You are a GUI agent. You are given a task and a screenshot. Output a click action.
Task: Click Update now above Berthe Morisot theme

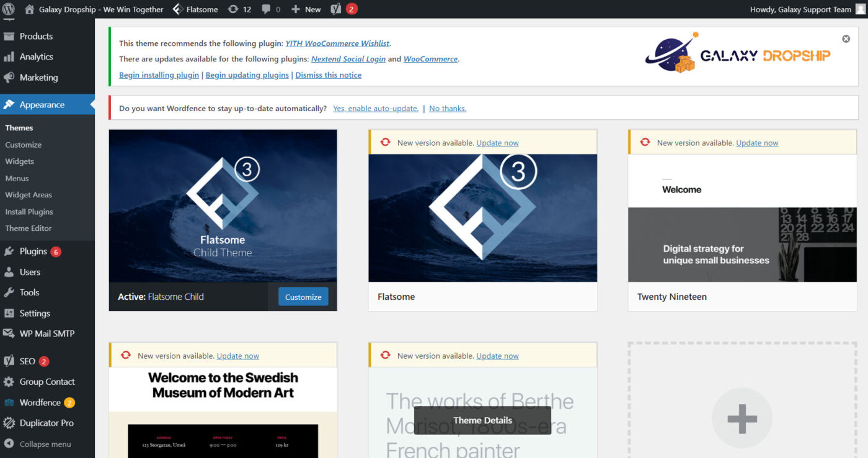click(497, 356)
